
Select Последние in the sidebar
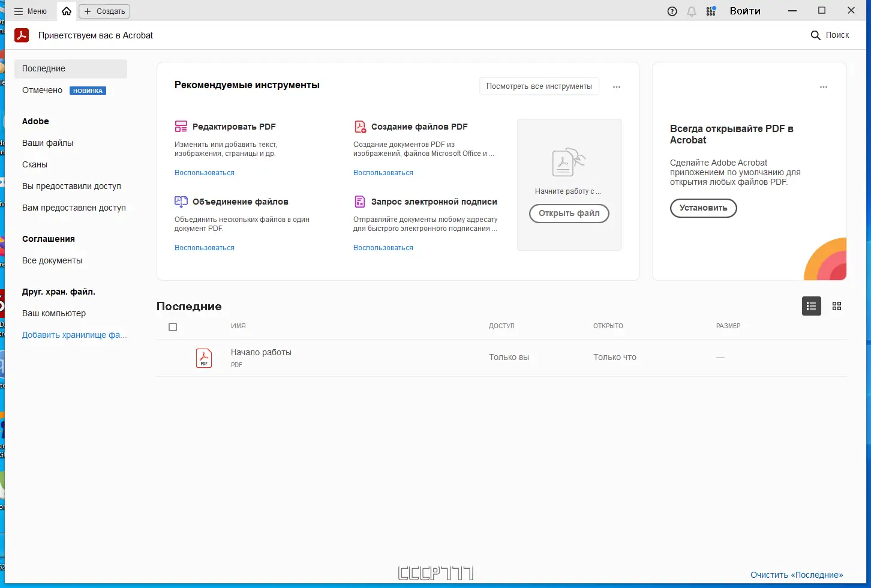71,68
